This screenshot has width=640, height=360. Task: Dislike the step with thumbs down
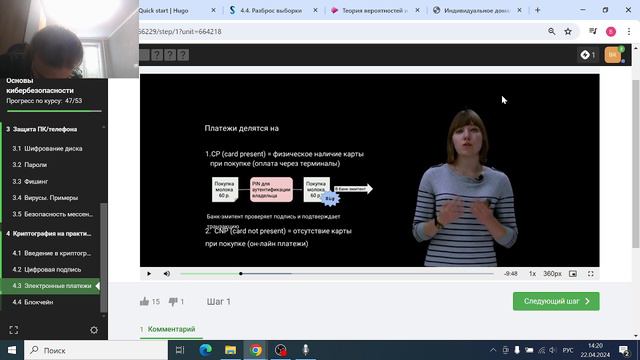point(173,302)
